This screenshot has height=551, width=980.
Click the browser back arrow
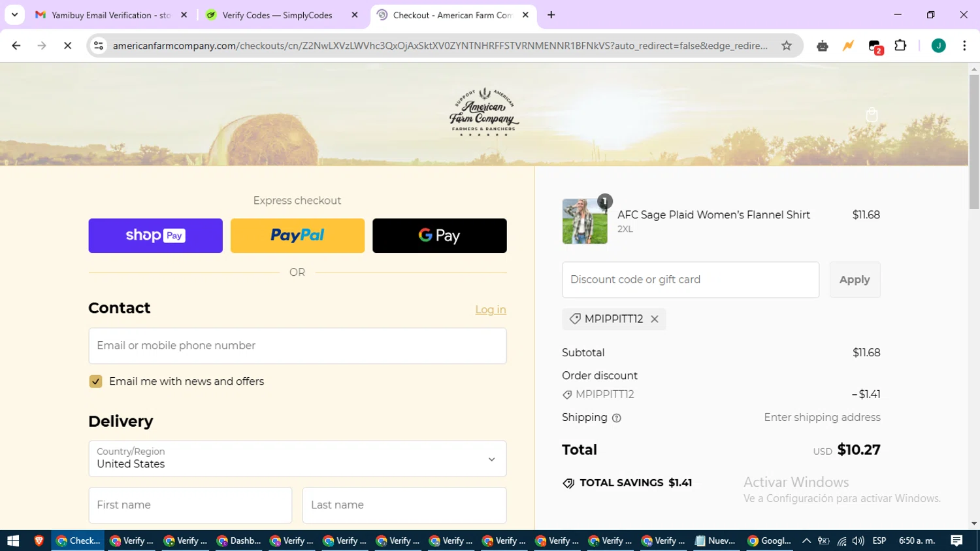tap(16, 46)
